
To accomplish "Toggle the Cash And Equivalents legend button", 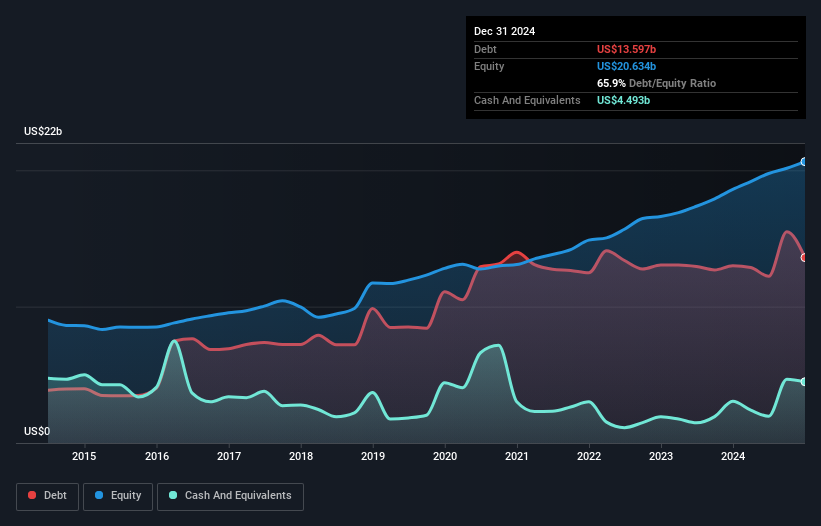I will [230, 496].
